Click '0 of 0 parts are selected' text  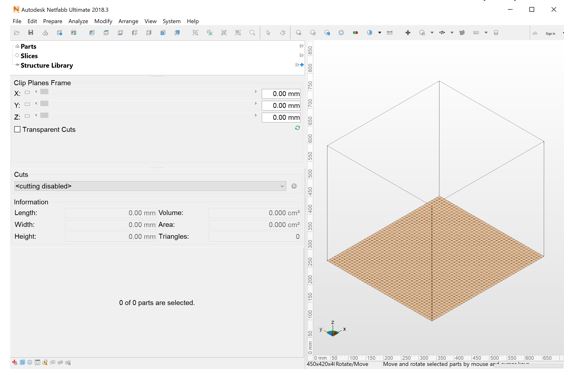(157, 303)
